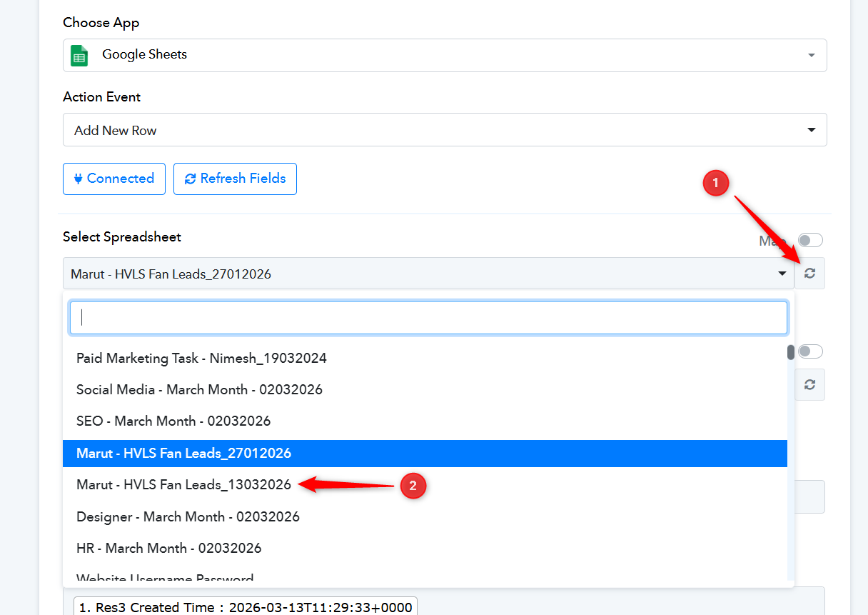868x615 pixels.
Task: Open the Choose App dropdown arrow
Action: (811, 56)
